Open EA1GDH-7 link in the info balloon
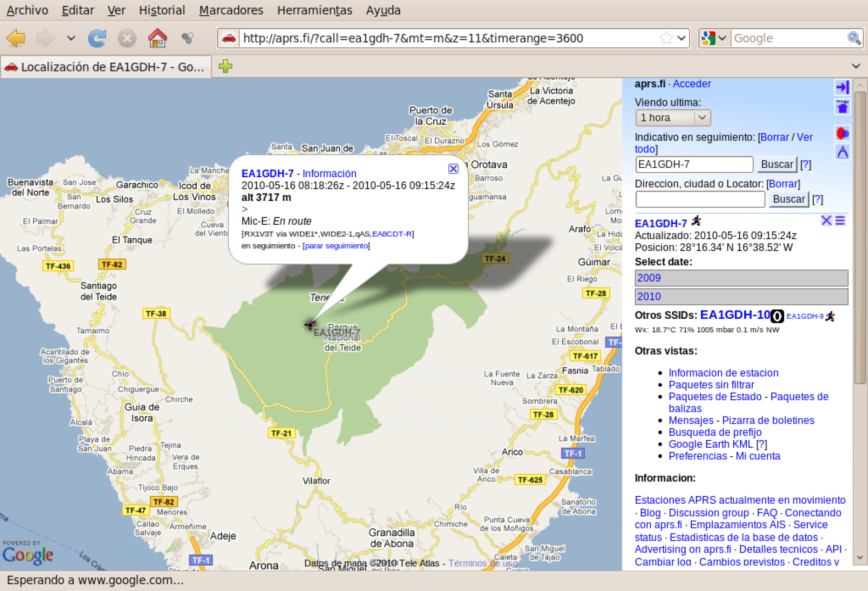 point(268,174)
